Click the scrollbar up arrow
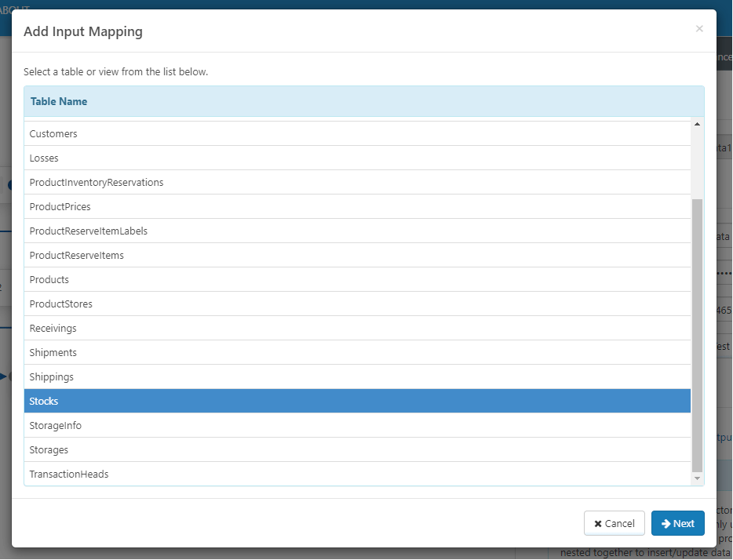Image resolution: width=733 pixels, height=560 pixels. coord(697,125)
